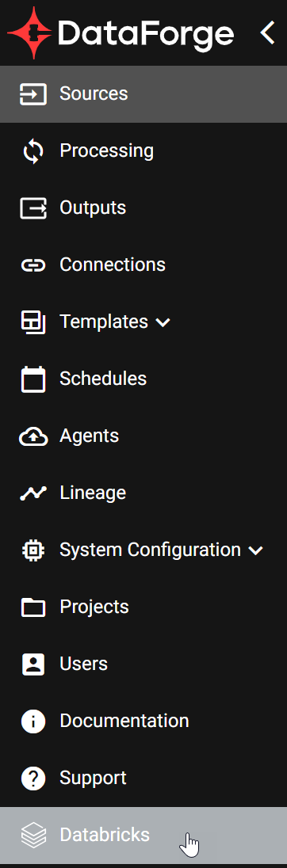
Task: Click the Templates layout icon
Action: (33, 322)
